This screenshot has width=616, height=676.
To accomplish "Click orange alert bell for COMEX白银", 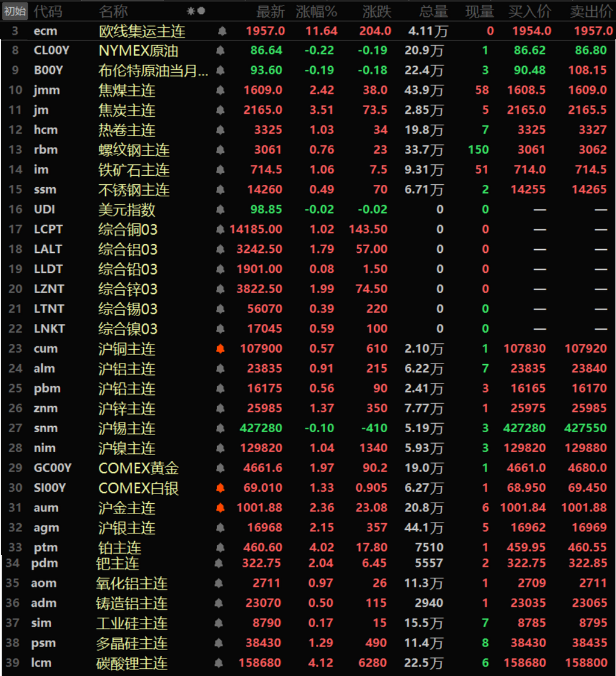I will coord(220,488).
